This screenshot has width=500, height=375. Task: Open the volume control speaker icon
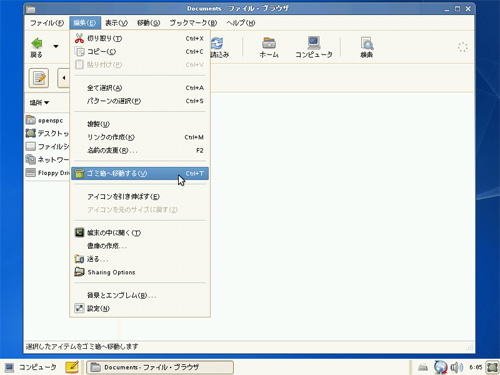(457, 367)
